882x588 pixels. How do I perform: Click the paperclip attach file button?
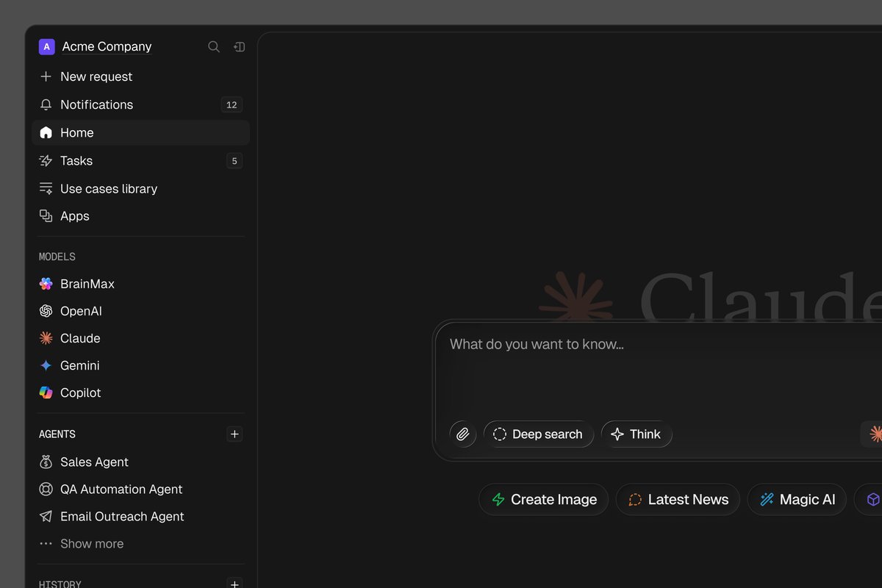(462, 434)
